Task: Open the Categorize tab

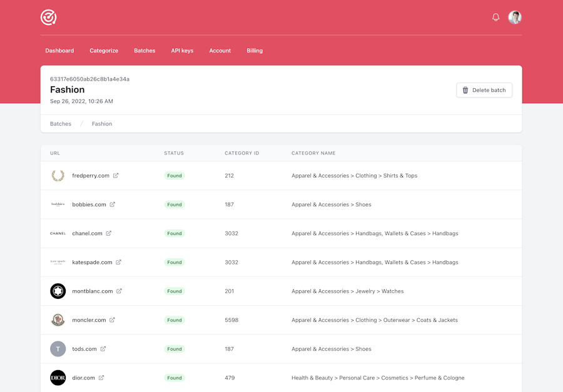Action: 104,51
